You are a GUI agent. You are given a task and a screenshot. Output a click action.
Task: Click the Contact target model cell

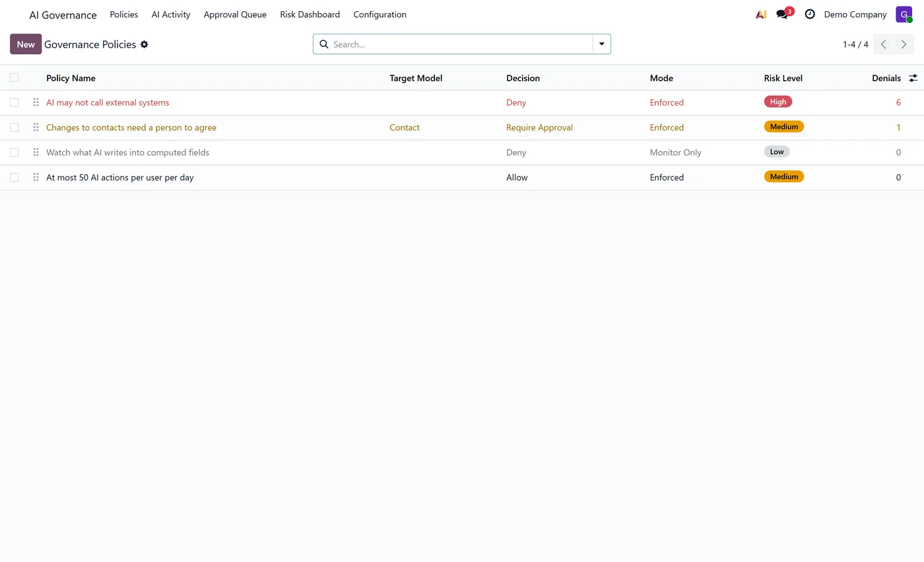405,127
